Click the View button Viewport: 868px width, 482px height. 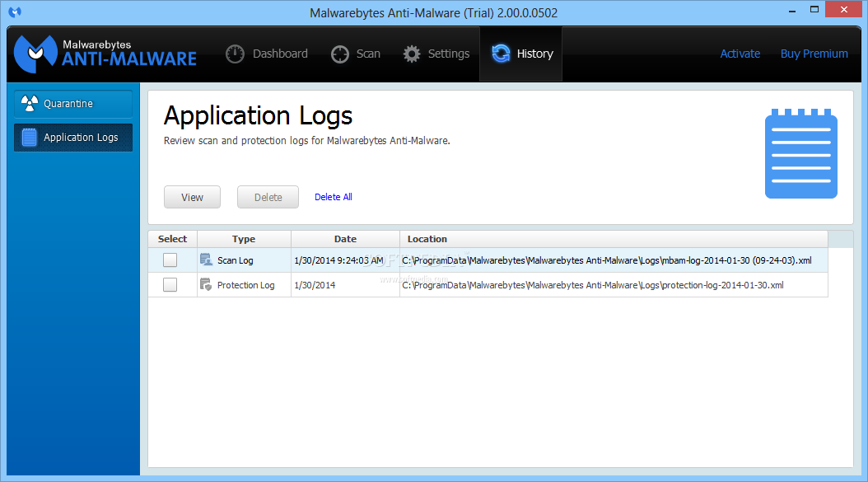coord(192,197)
